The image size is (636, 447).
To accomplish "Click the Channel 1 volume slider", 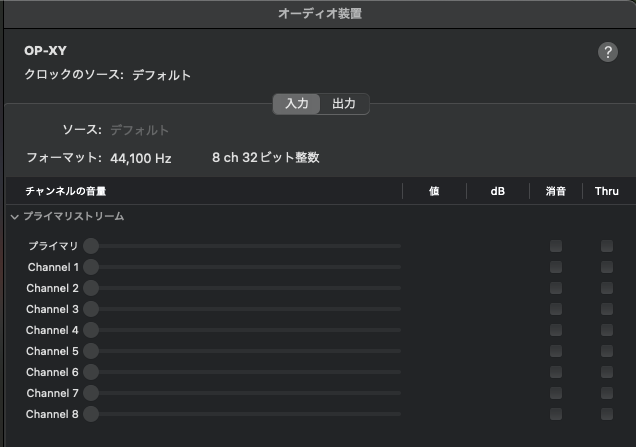I will (x=242, y=267).
